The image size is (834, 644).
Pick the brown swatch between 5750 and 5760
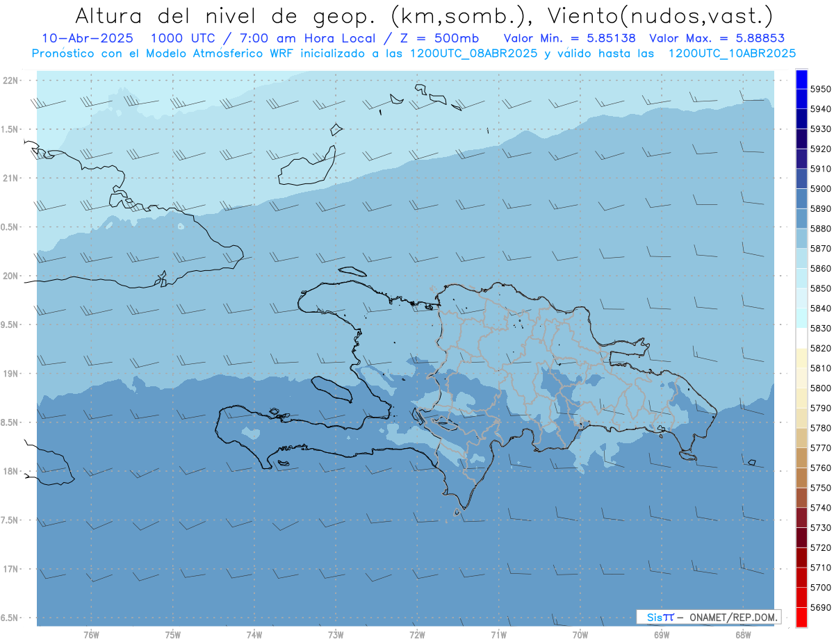[801, 477]
